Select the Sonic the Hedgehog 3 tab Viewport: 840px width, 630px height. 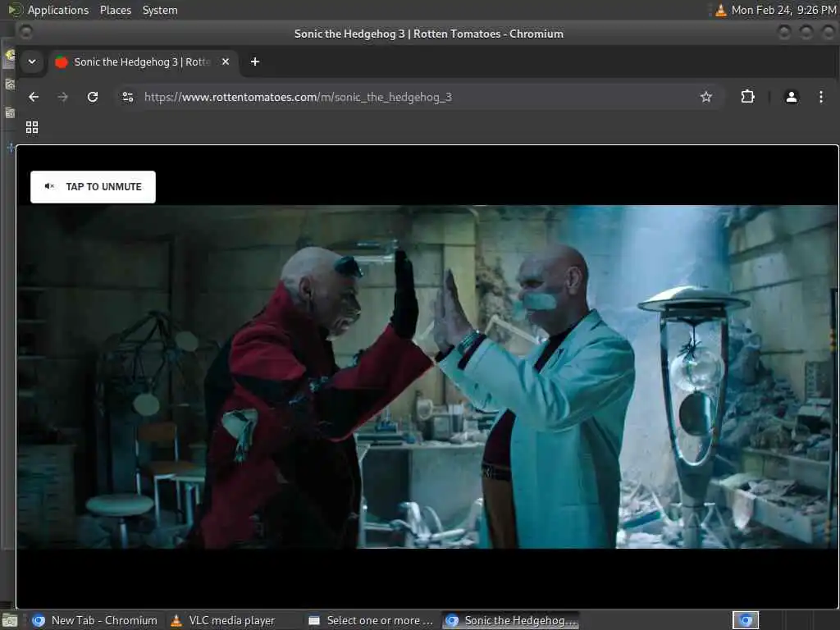[x=144, y=62]
